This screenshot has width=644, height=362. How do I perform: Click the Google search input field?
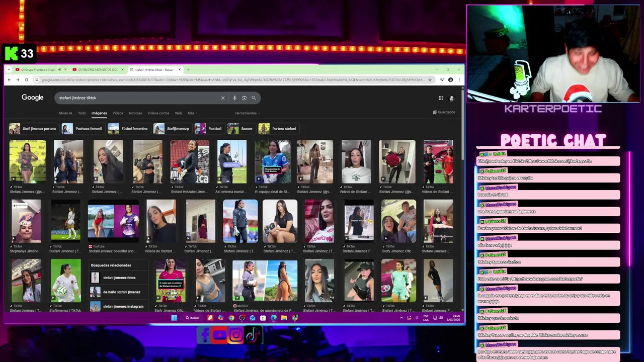pos(138,98)
